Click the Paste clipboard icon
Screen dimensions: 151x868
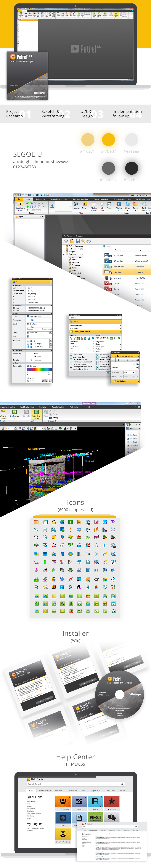tap(46, 412)
